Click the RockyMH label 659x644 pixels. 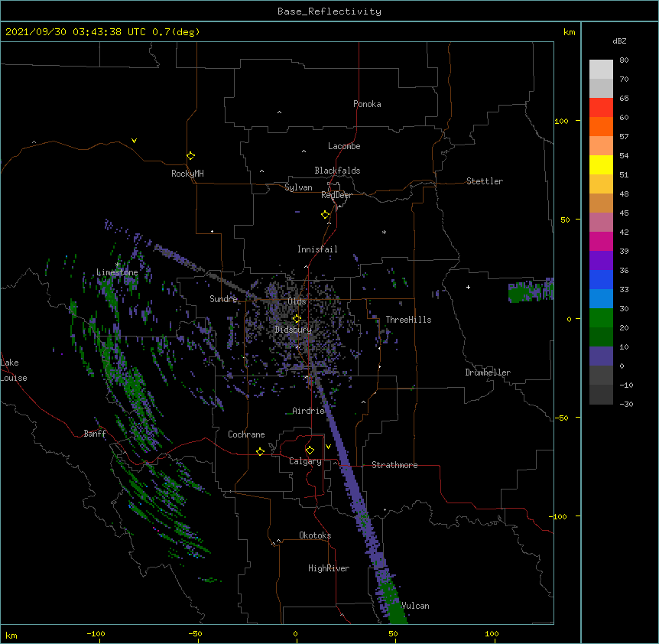coord(187,174)
